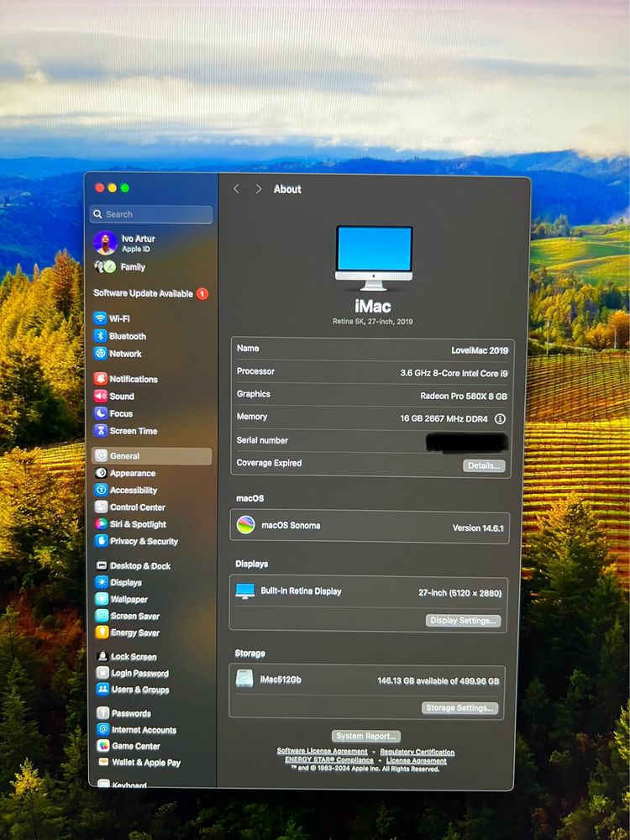Image resolution: width=630 pixels, height=840 pixels.
Task: Open Bluetooth icon in sidebar
Action: point(100,336)
